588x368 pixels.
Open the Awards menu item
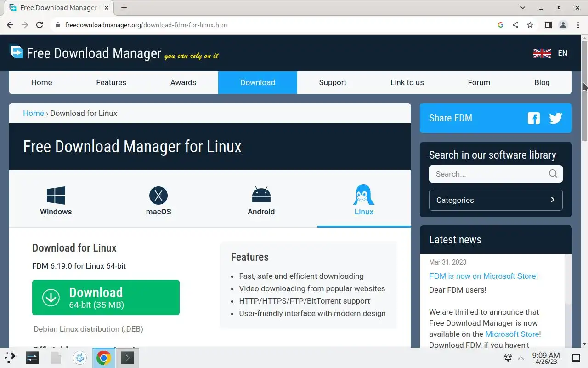click(183, 82)
